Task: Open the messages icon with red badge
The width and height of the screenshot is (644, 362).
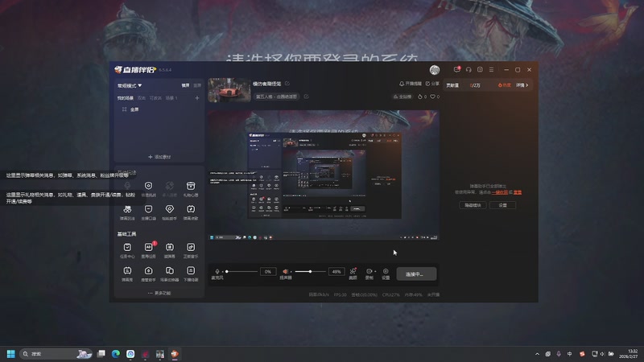Action: click(x=456, y=69)
